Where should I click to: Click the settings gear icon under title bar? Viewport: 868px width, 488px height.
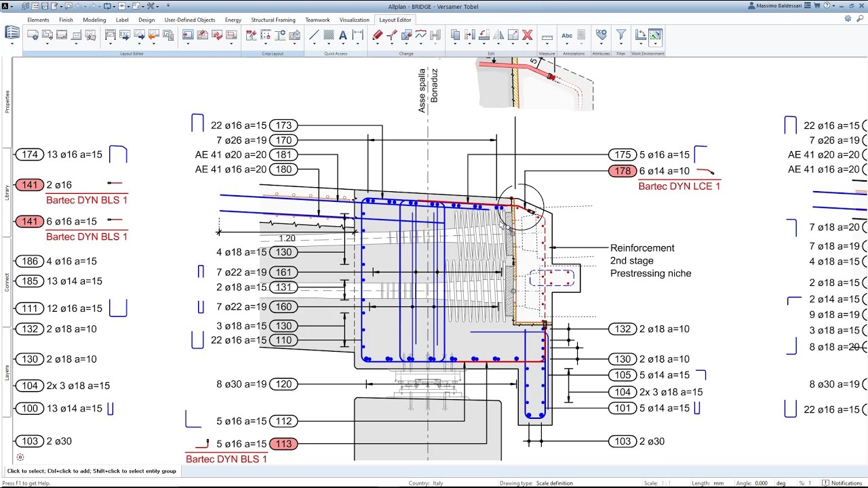848,18
